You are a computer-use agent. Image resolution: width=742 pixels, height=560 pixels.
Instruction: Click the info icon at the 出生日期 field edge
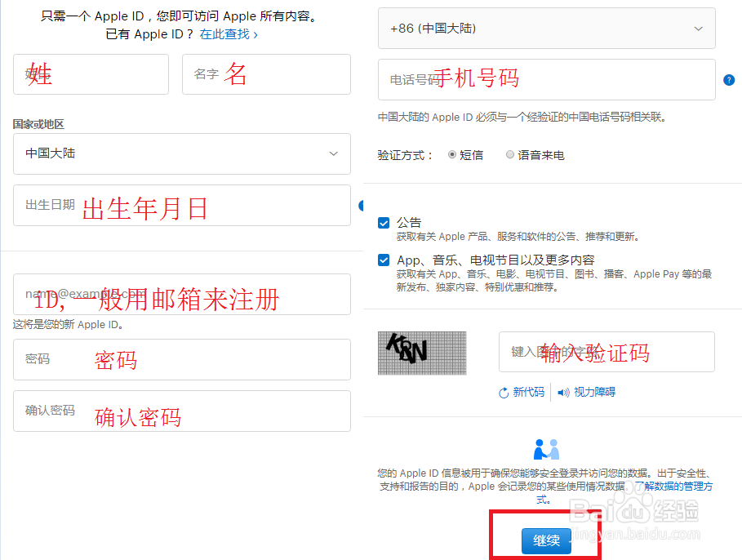[x=362, y=206]
